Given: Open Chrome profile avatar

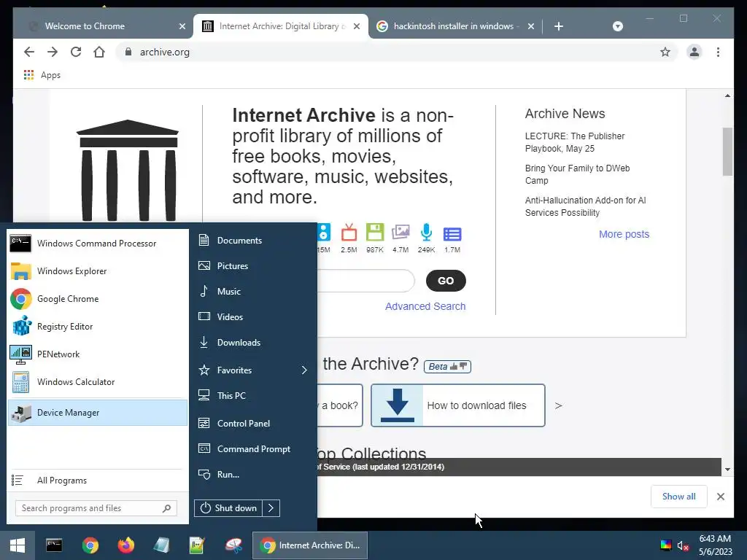Looking at the screenshot, I should (x=694, y=52).
